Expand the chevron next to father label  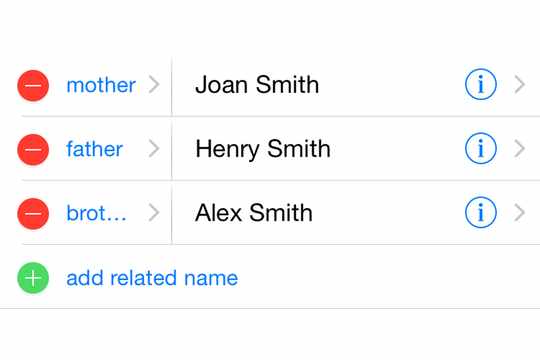coord(154,149)
